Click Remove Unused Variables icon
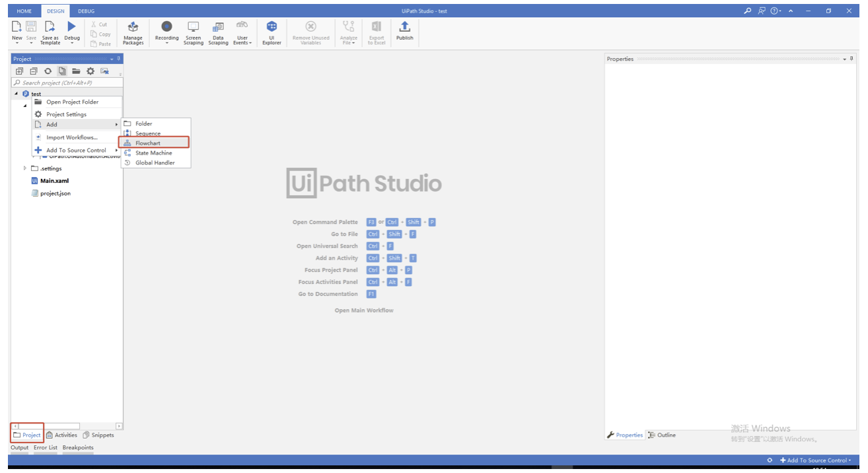Image resolution: width=868 pixels, height=473 pixels. pyautogui.click(x=310, y=26)
